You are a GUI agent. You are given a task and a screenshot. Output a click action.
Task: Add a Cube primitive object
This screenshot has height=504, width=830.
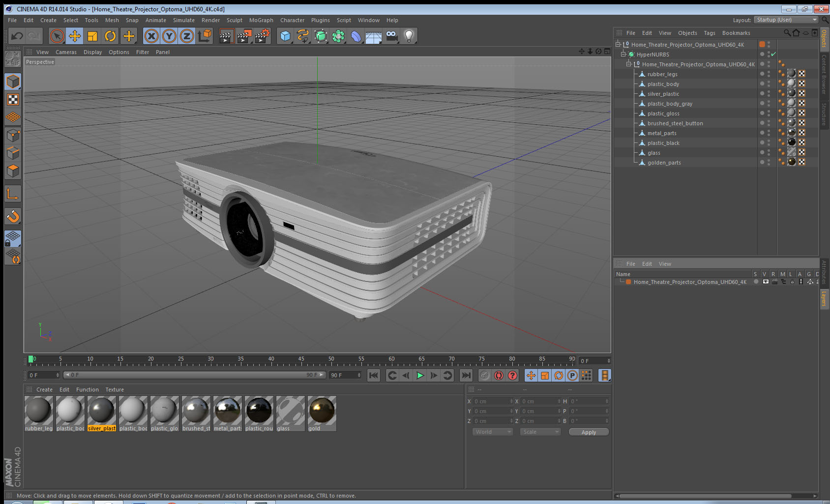tap(285, 36)
